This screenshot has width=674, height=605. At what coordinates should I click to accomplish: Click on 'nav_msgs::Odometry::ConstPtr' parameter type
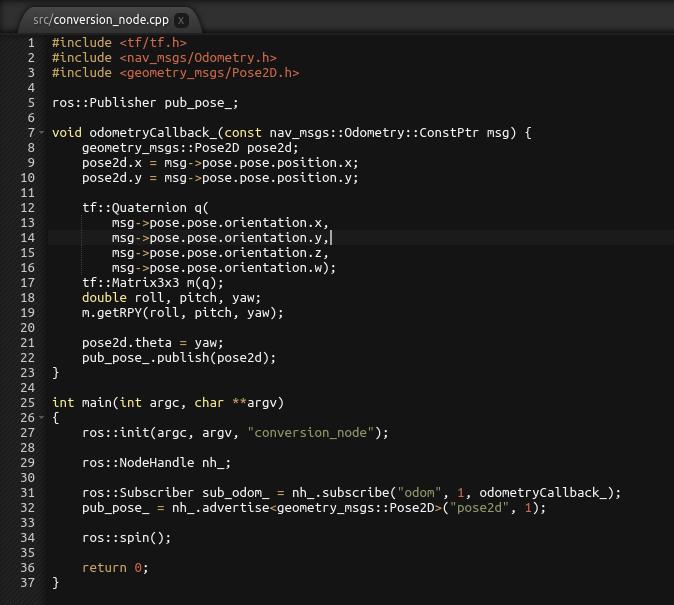pyautogui.click(x=374, y=132)
